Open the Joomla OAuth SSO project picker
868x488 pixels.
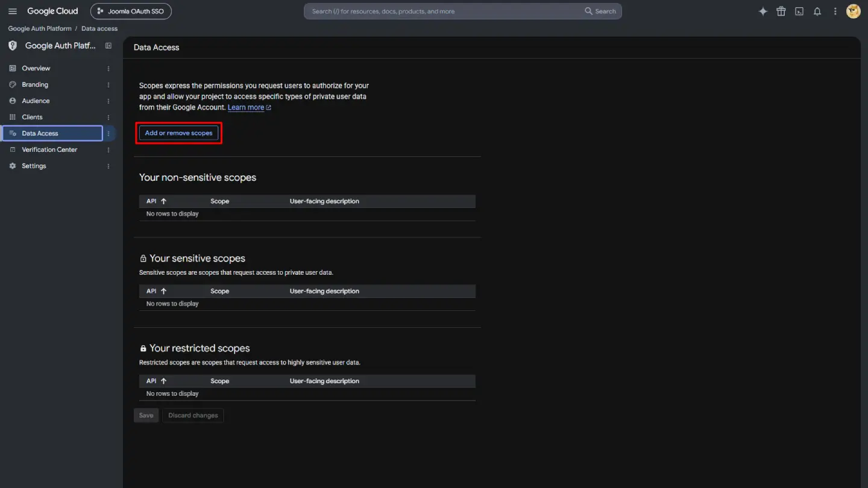tap(131, 11)
